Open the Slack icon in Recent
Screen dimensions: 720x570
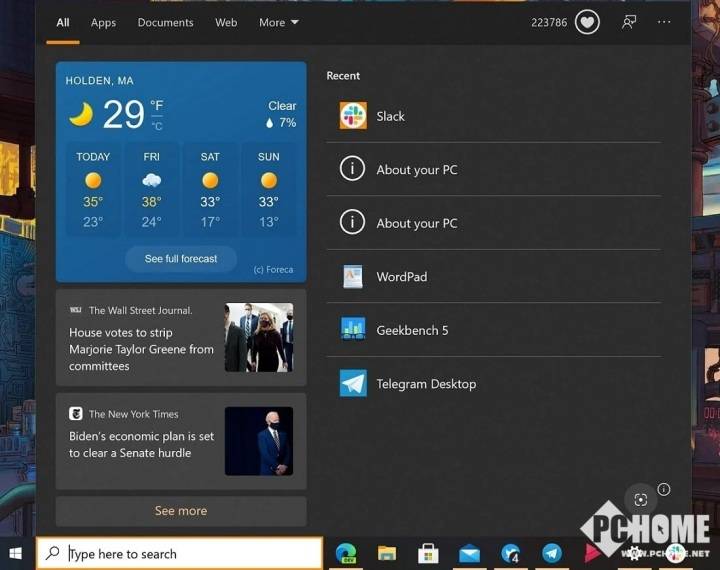pos(353,116)
